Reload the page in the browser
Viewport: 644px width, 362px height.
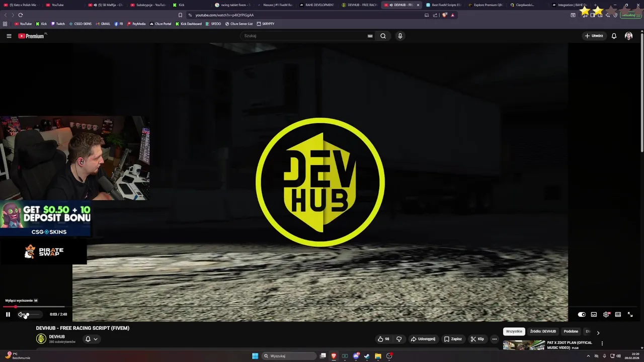pyautogui.click(x=20, y=15)
